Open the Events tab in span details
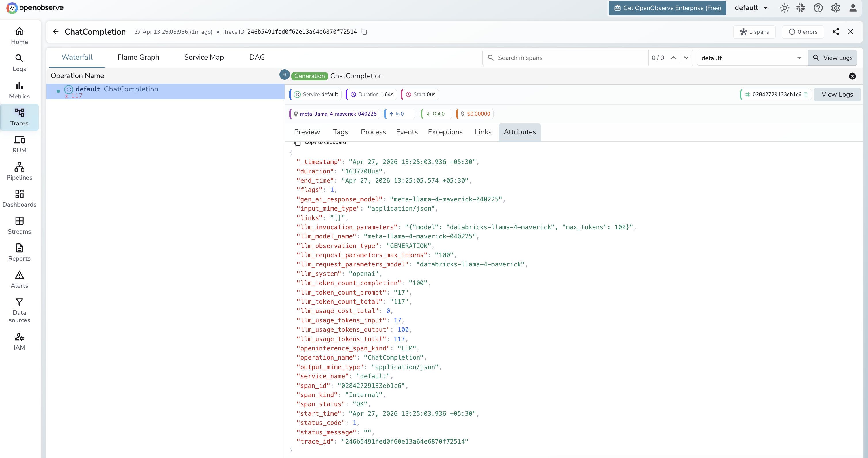The image size is (868, 458). 407,132
